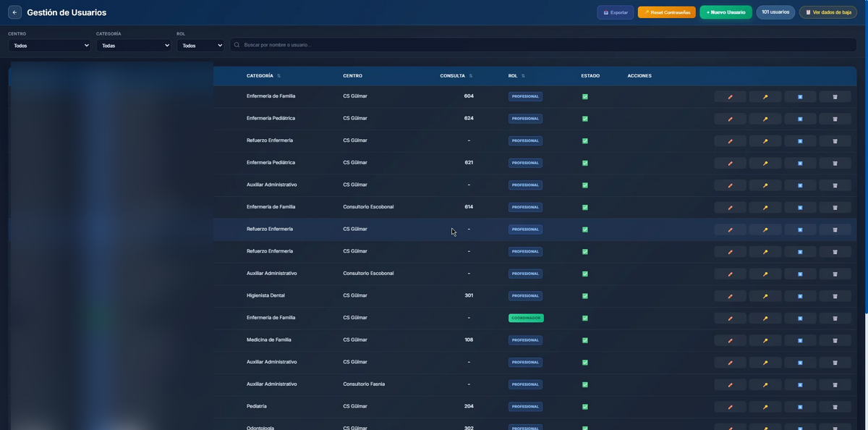
Task: Toggle estado checkbox in Coordinador row
Action: (x=585, y=319)
